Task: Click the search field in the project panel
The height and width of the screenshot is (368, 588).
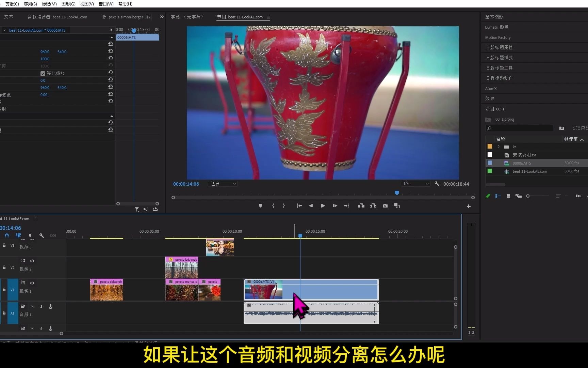Action: click(x=519, y=128)
